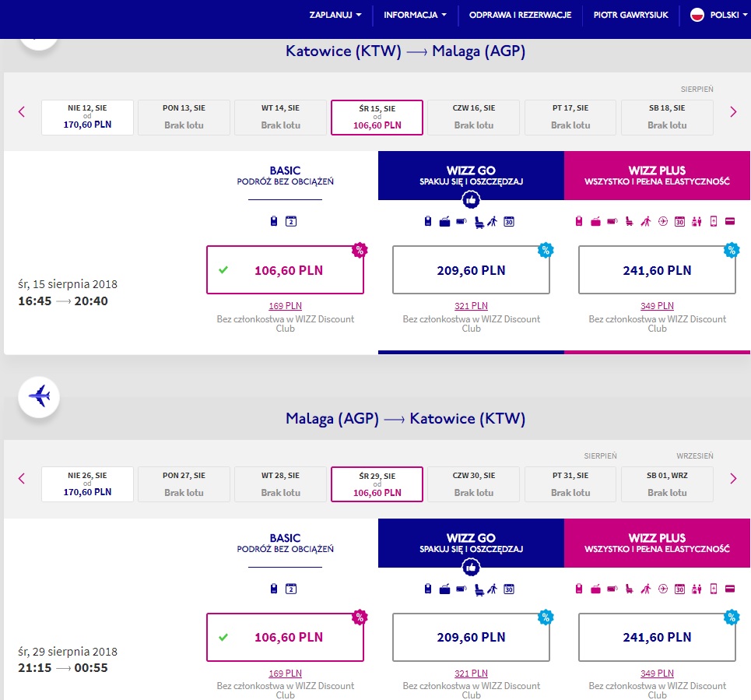
Task: Click pink seat icon under outbound WIZZ PLUS
Action: 630,221
